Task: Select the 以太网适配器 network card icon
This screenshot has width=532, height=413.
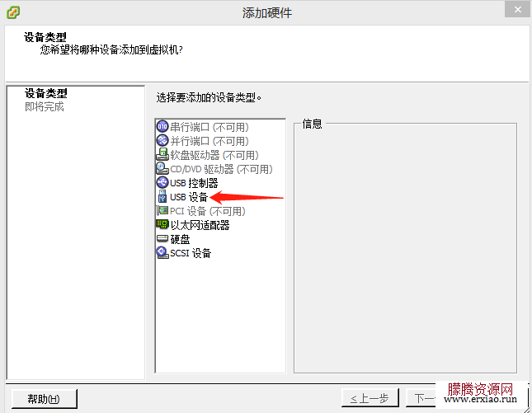Action: point(162,224)
